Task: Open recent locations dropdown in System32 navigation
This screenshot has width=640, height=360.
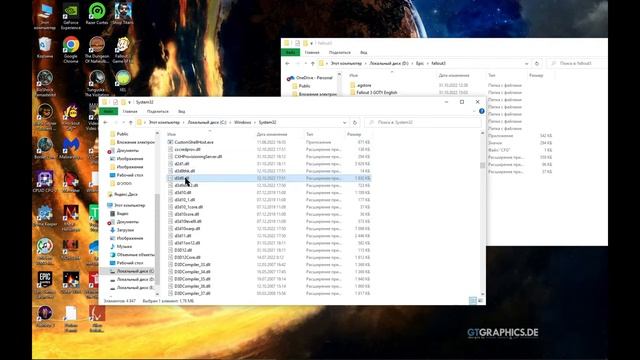Action: (123, 122)
